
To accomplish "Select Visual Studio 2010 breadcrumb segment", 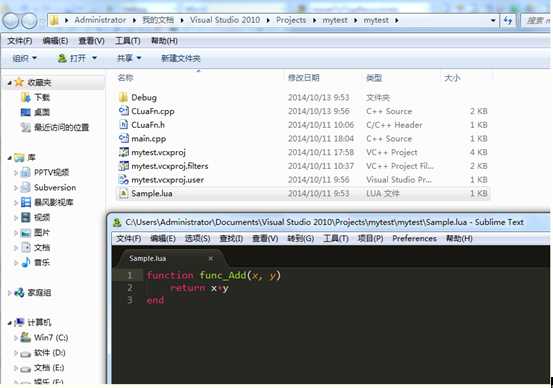I will click(225, 20).
